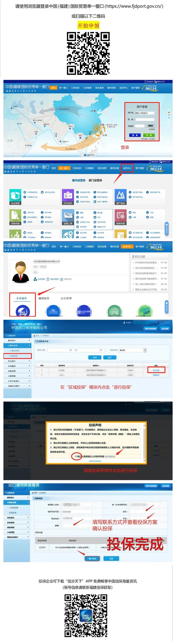Click the captcha image 56682
Image resolution: width=176 pixels, height=644 pixels.
pos(151,126)
